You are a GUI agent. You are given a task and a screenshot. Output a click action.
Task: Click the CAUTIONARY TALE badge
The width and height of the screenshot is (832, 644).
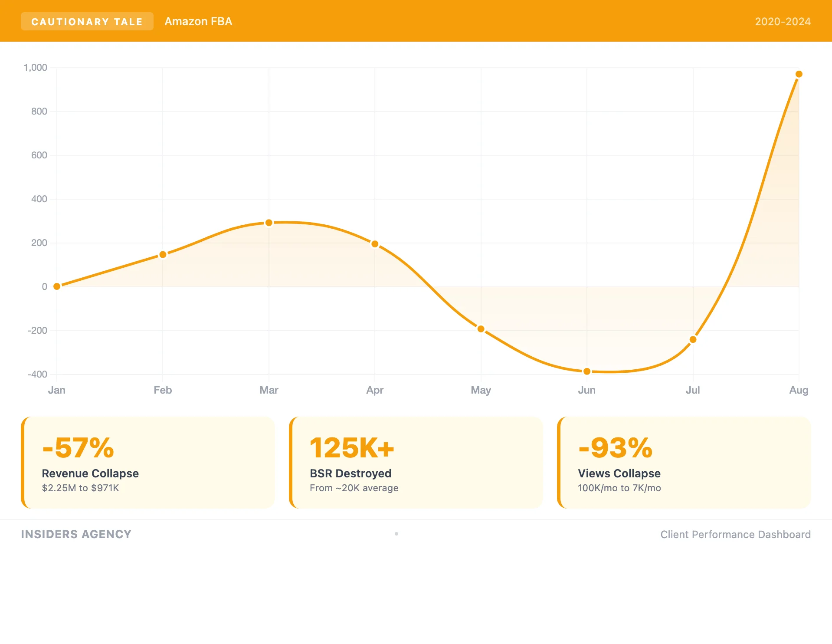[x=87, y=22]
